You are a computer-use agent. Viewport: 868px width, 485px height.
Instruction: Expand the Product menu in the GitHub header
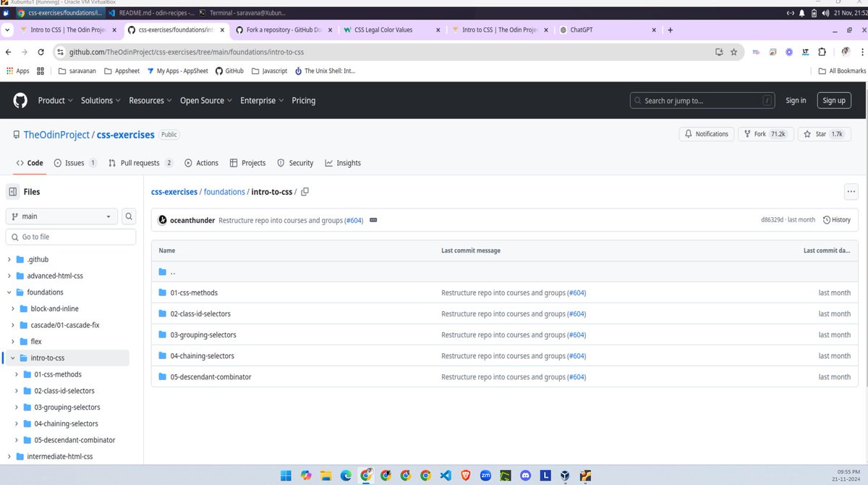point(55,101)
